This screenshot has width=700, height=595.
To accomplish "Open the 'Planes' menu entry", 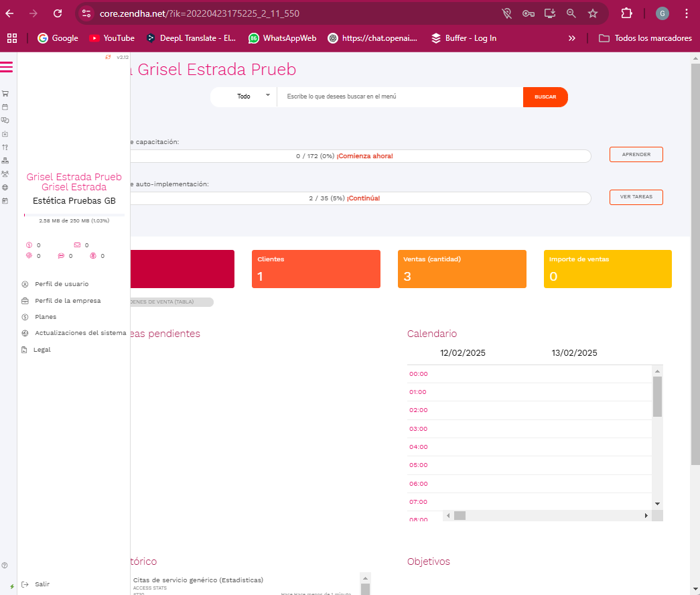I will [x=46, y=317].
